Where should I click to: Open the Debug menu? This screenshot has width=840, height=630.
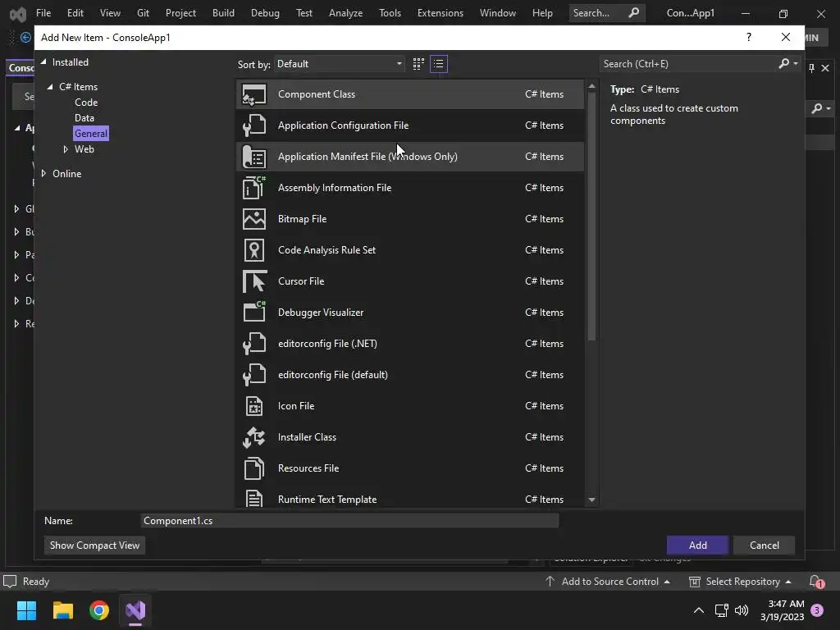point(265,13)
